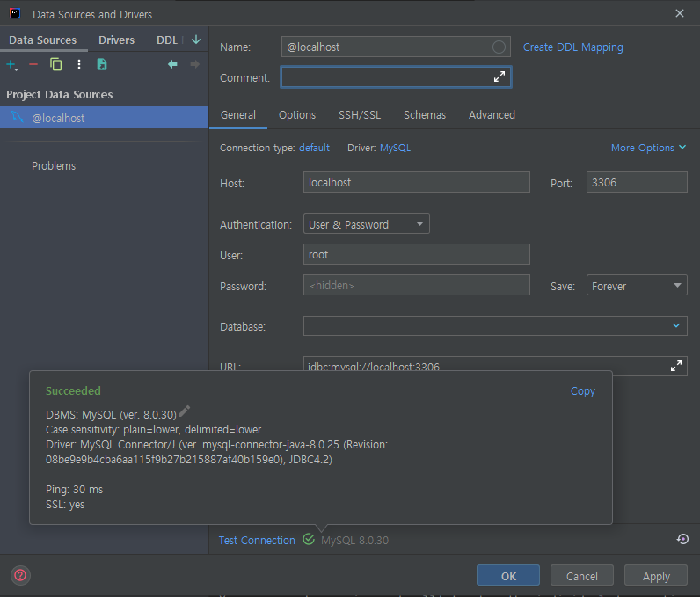Click the make global data source icon
Viewport: 700px width, 597px height.
(102, 65)
